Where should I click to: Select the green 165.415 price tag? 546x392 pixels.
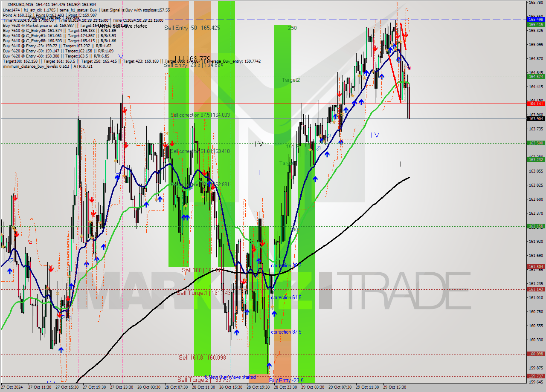click(x=536, y=25)
